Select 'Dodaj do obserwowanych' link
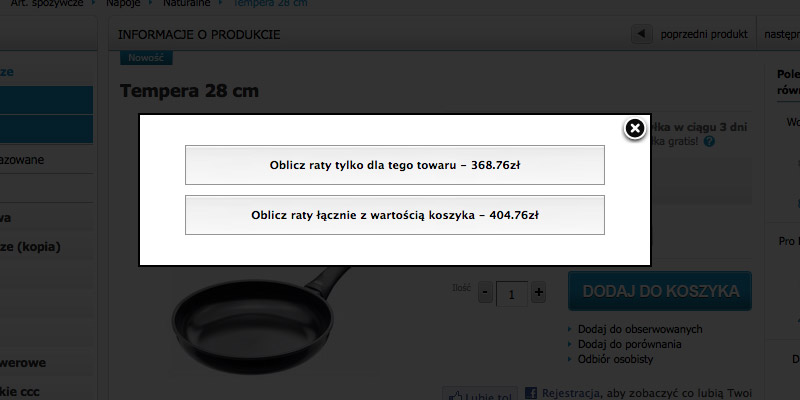Screen dimensions: 800x400 tap(640, 329)
